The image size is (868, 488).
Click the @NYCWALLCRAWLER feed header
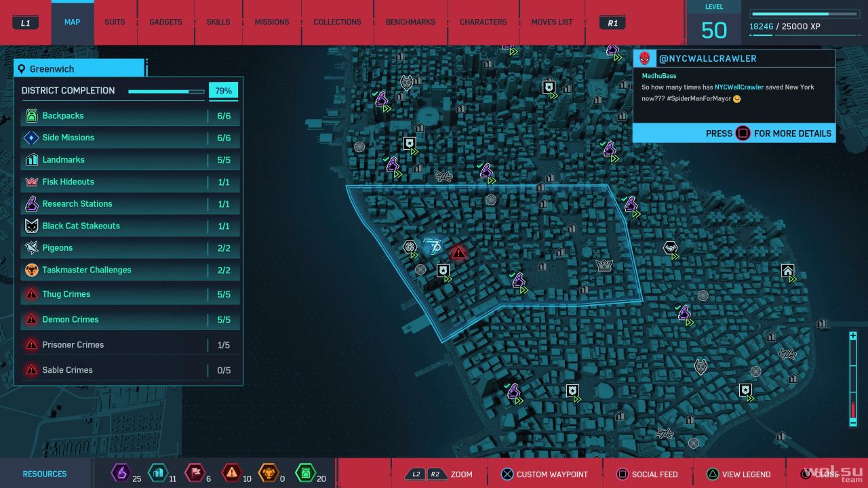point(707,59)
